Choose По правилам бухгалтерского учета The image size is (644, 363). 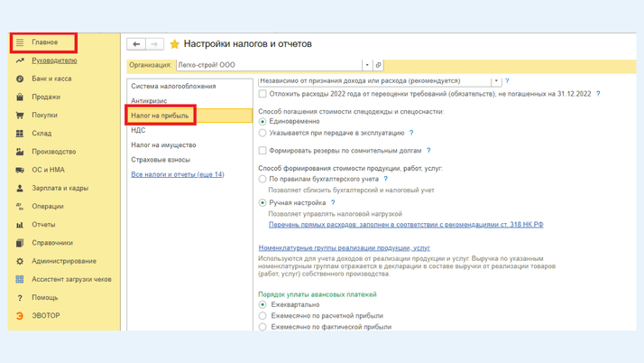tap(262, 179)
